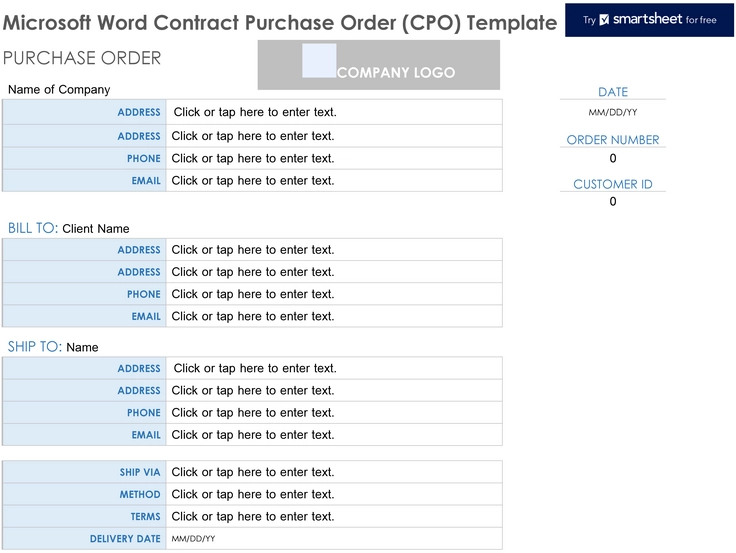The width and height of the screenshot is (736, 553).
Task: Click Ship To first ADDRESS field
Action: (x=334, y=369)
